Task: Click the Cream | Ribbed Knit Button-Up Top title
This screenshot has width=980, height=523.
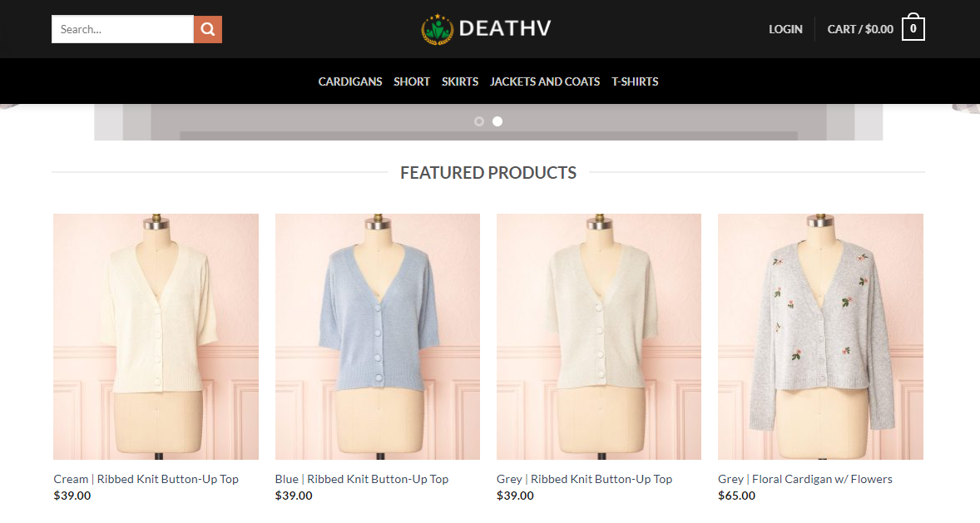Action: 146,479
